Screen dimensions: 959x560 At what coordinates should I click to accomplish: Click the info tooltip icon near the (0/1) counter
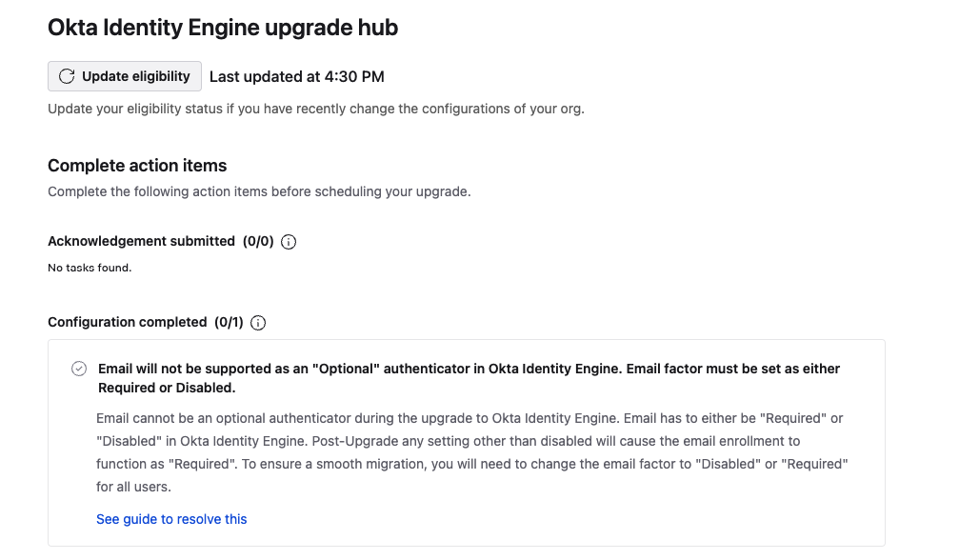256,323
